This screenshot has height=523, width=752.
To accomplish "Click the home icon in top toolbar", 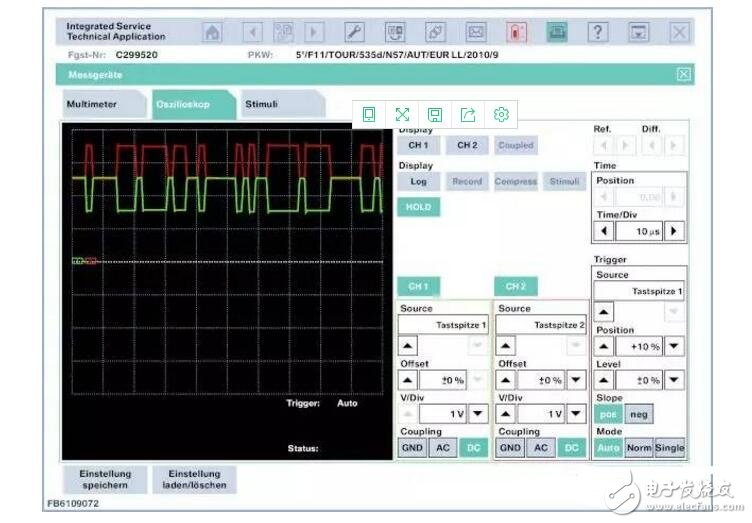I will (212, 32).
